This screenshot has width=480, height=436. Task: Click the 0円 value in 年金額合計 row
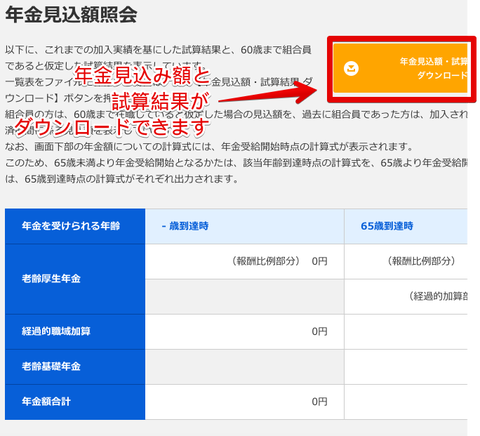(x=319, y=402)
